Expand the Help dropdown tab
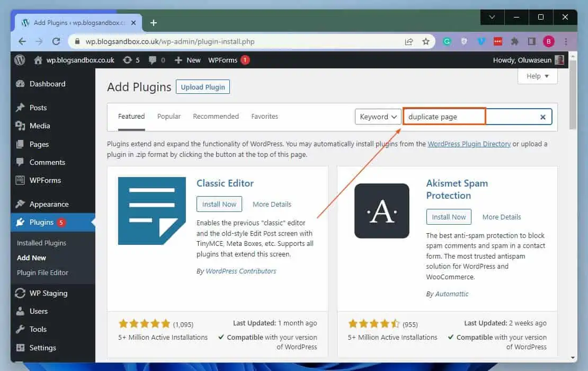 (537, 76)
